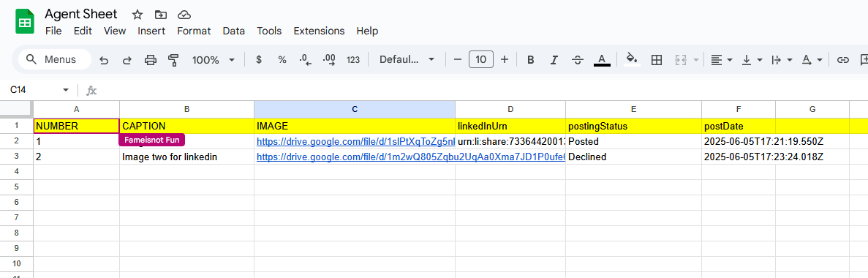Decrease decimal places
The height and width of the screenshot is (278, 868).
(x=305, y=60)
